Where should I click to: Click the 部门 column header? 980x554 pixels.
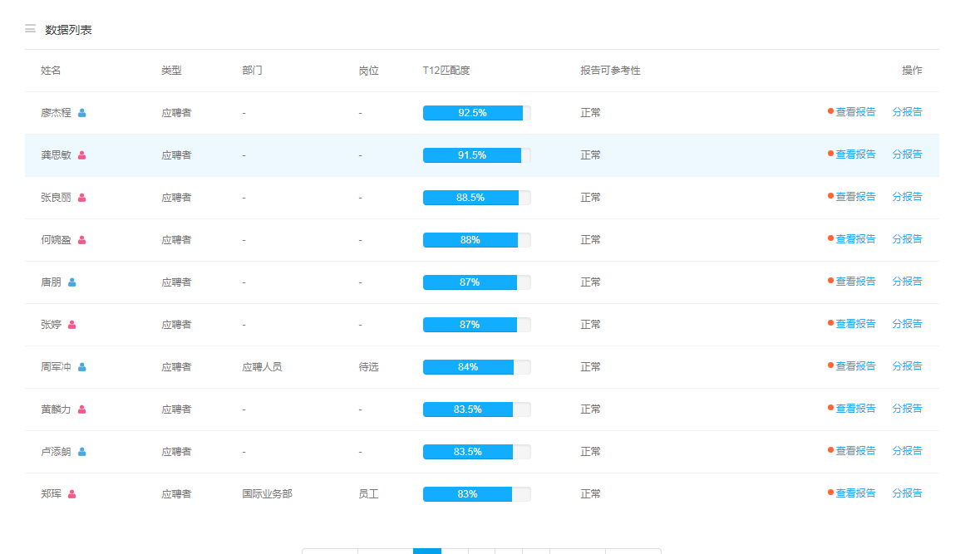(x=252, y=71)
